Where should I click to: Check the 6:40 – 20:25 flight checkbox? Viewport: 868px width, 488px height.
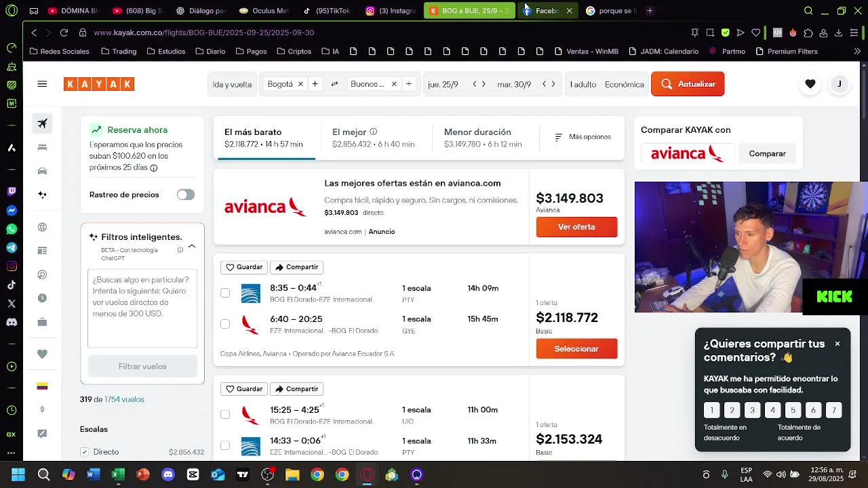(225, 324)
